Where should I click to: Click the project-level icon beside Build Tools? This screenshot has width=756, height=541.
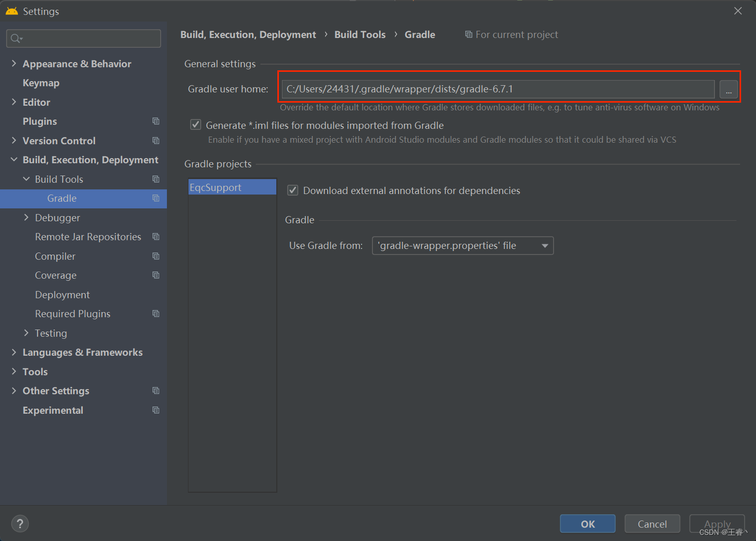point(156,179)
